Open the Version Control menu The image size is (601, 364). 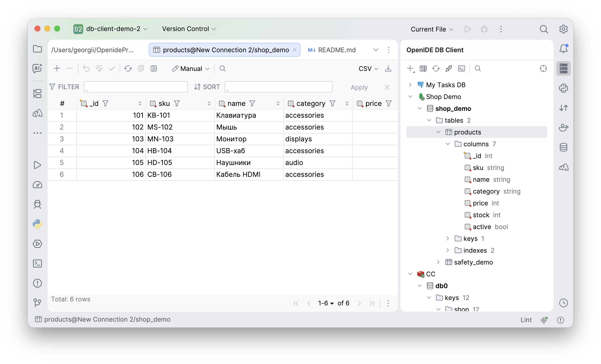[x=189, y=29]
